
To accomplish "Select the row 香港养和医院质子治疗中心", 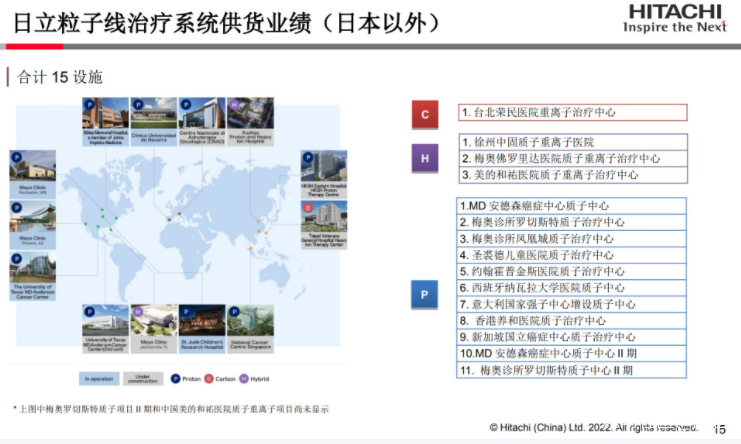I will point(571,321).
